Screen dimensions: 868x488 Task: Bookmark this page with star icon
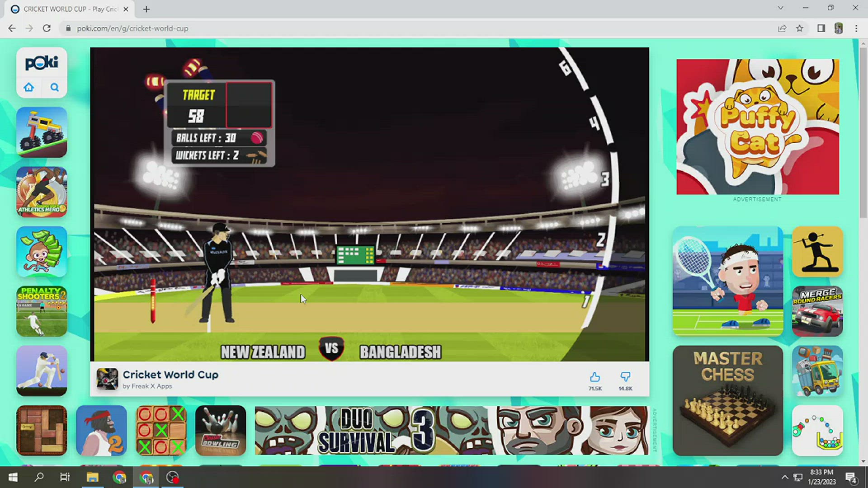800,28
